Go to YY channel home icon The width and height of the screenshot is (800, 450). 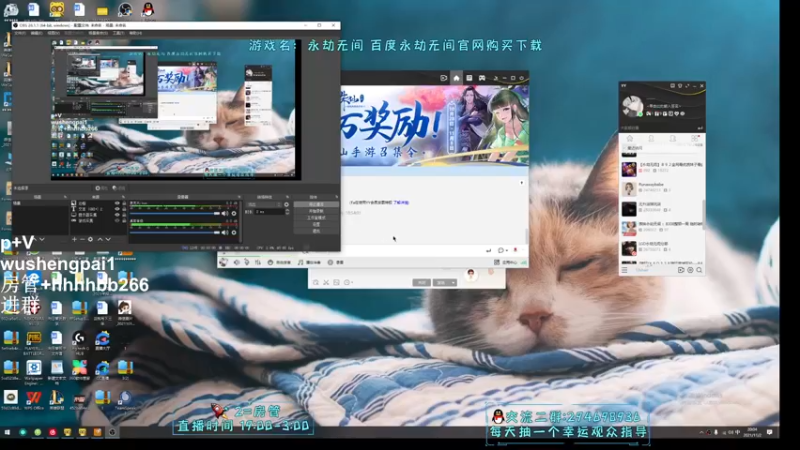456,78
